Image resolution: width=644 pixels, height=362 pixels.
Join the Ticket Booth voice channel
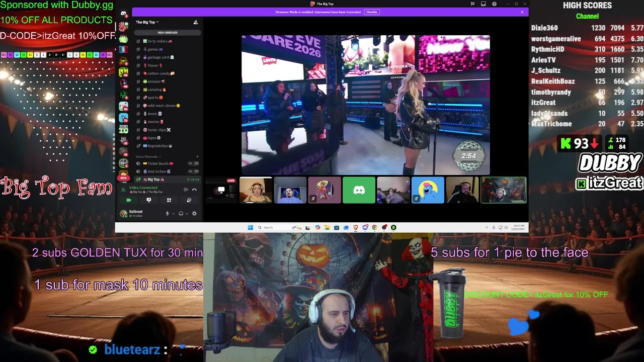click(167, 163)
